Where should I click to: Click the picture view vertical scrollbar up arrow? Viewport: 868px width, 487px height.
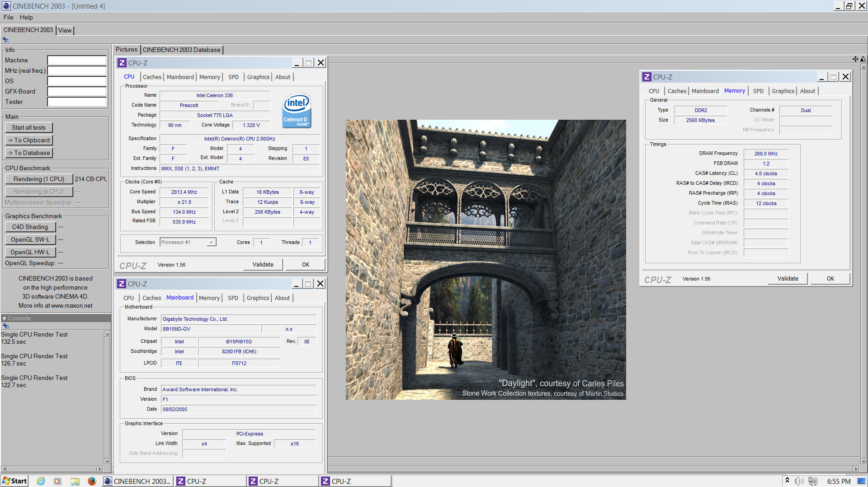tap(863, 67)
